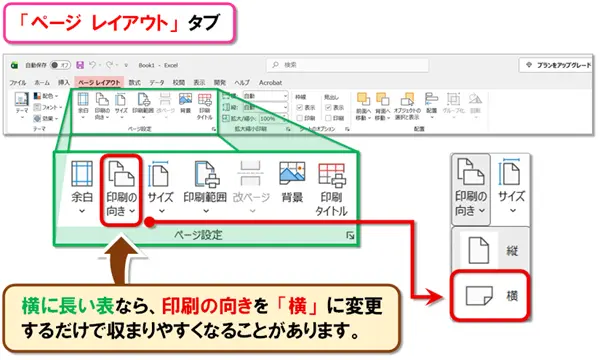The width and height of the screenshot is (600, 360).
Task: Click the Excel logo icon in title bar
Action: point(15,65)
